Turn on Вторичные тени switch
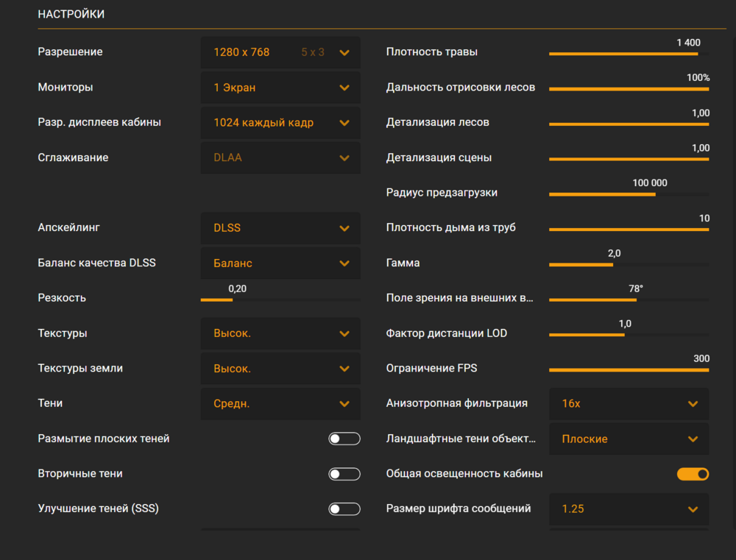The image size is (736, 560). [x=344, y=474]
